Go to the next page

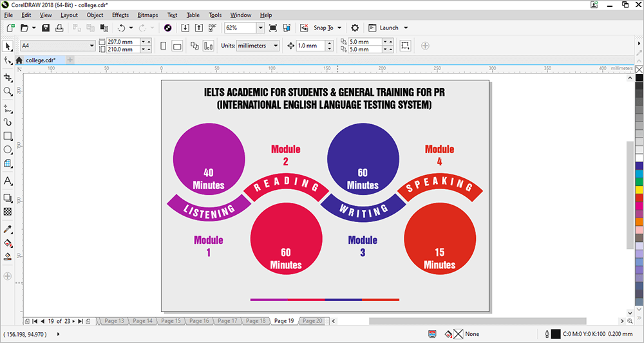(x=74, y=321)
